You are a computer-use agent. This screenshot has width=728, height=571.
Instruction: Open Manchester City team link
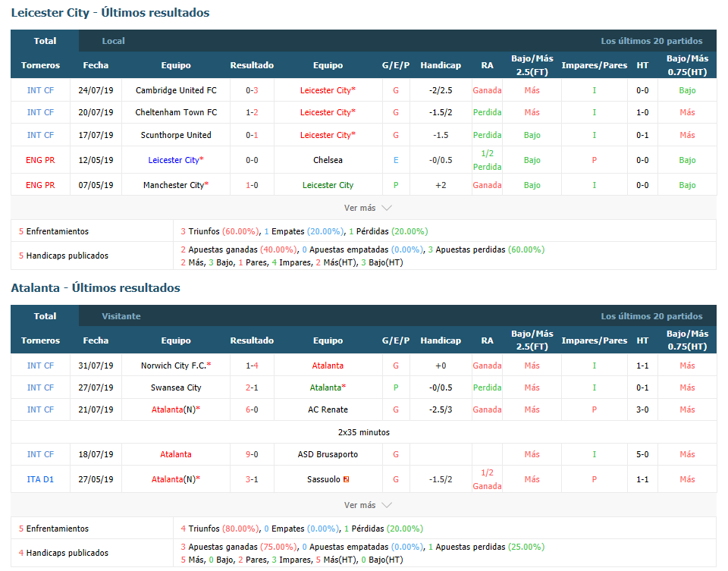tap(174, 185)
